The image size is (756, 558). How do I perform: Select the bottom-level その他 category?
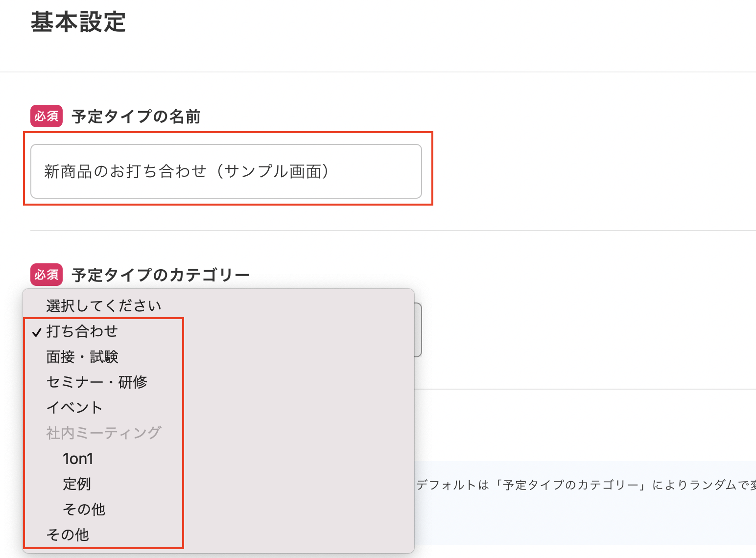[x=67, y=535]
